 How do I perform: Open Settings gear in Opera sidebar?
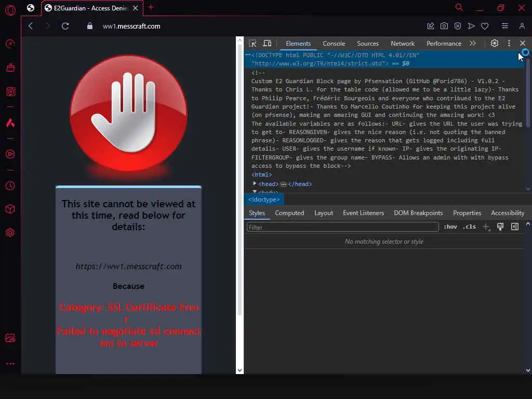tap(10, 232)
